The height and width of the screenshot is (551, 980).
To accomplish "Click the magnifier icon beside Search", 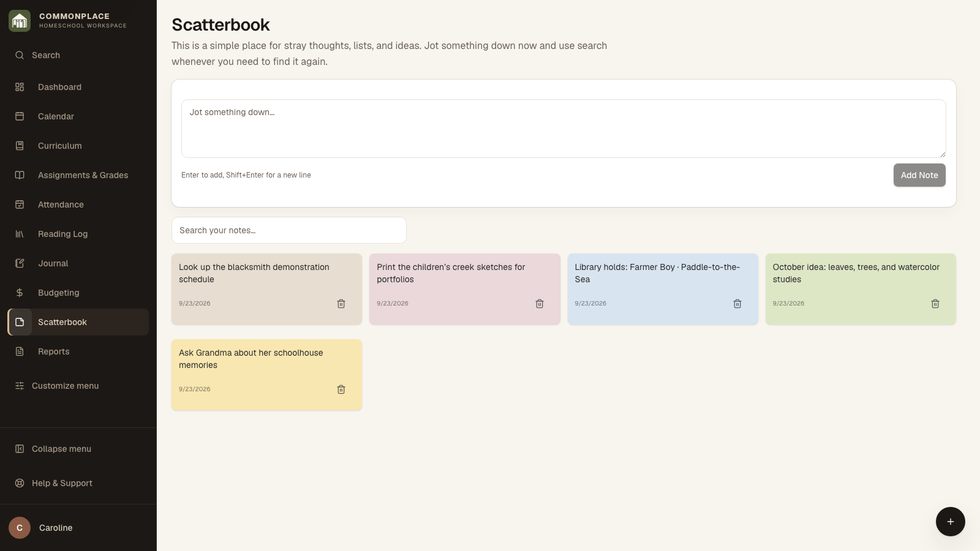I will [20, 55].
